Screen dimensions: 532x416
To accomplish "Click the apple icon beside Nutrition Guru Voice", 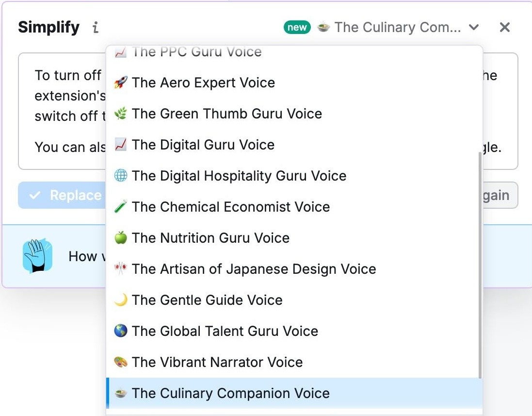I will click(120, 238).
